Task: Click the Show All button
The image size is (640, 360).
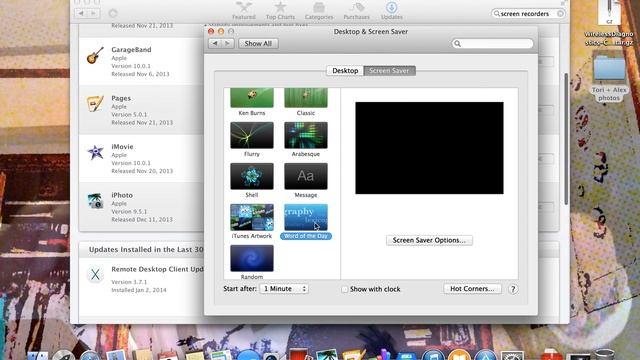Action: coord(258,43)
